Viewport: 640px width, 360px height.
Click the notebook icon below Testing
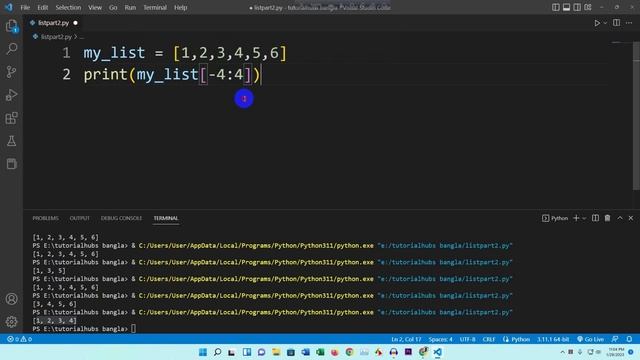(11, 164)
